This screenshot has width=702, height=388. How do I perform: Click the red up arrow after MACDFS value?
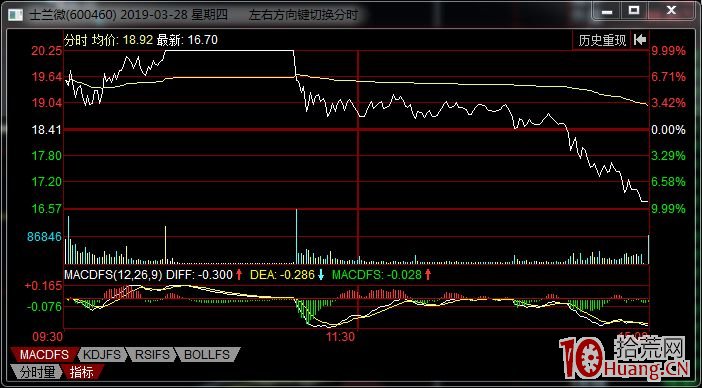coord(428,274)
